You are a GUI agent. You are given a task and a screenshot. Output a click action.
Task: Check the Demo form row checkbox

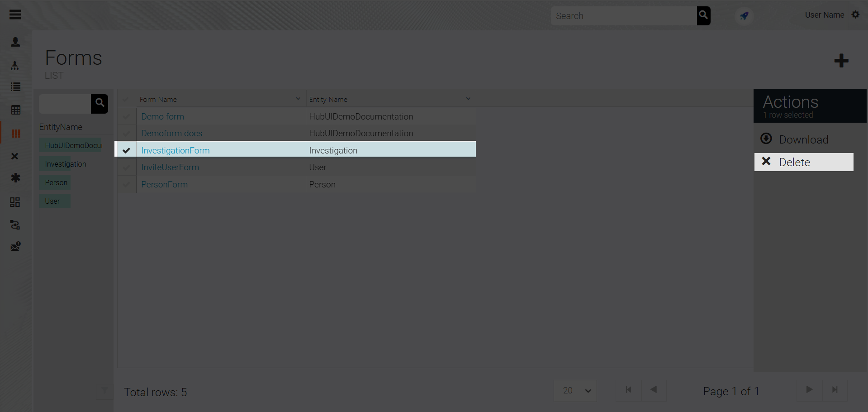pyautogui.click(x=127, y=116)
